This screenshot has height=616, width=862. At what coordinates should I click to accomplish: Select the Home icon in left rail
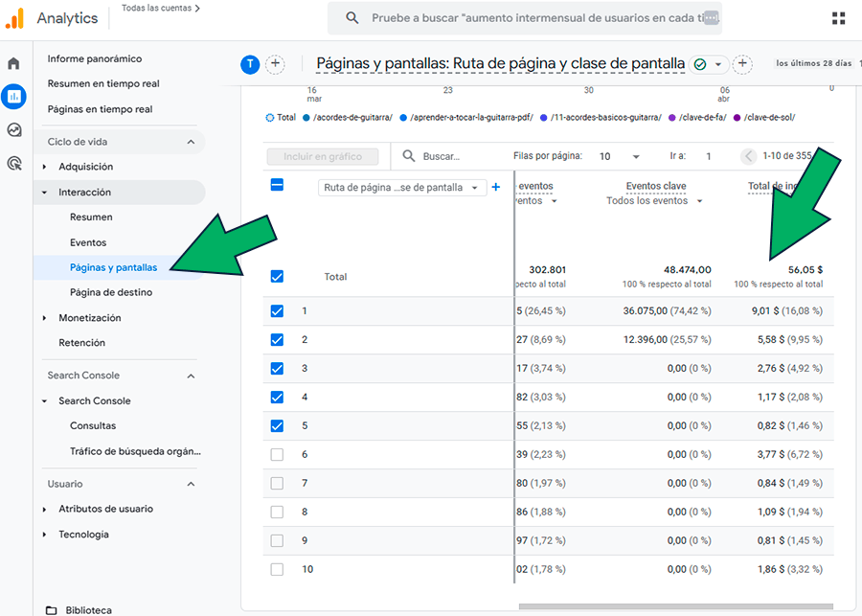click(x=12, y=61)
